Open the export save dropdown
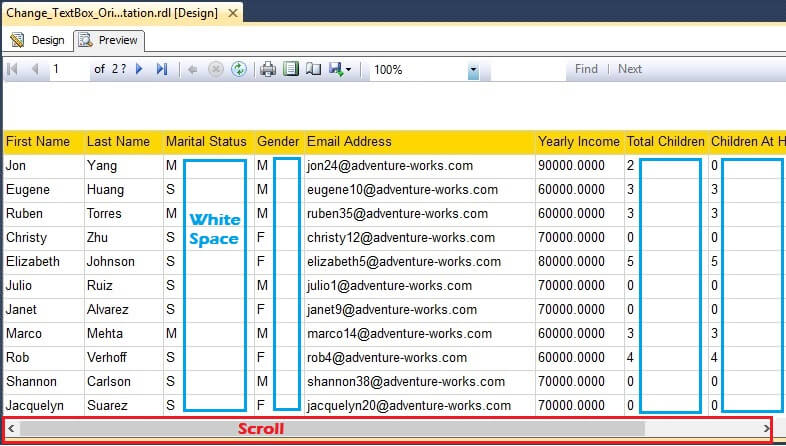786x446 pixels. pos(340,69)
